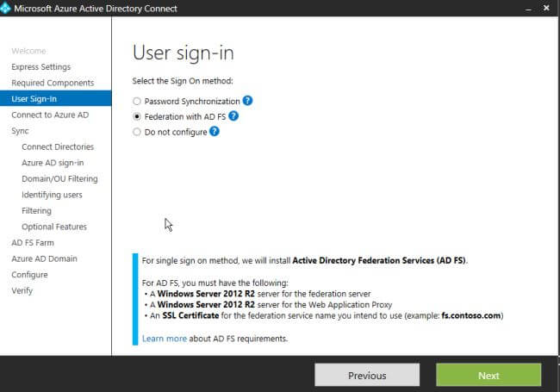Image resolution: width=560 pixels, height=392 pixels.
Task: Go to the Verify step
Action: tap(22, 290)
